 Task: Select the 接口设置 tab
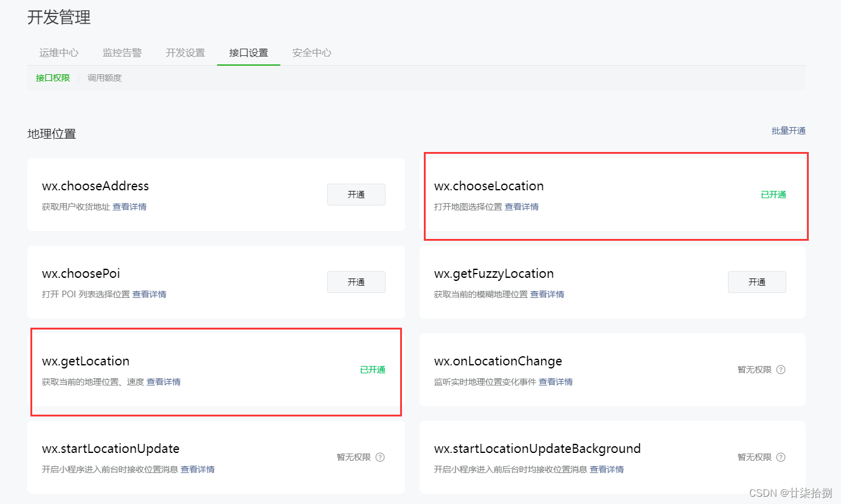pyautogui.click(x=249, y=53)
